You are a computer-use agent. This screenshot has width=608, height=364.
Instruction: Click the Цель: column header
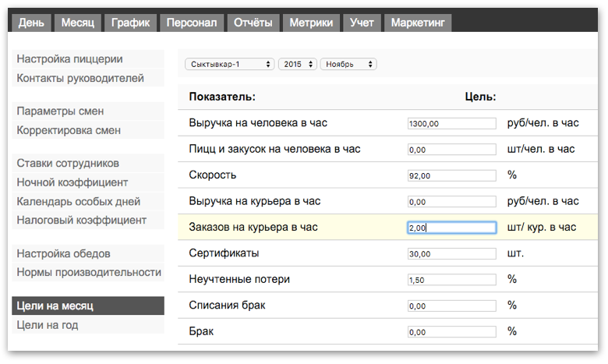tap(480, 97)
